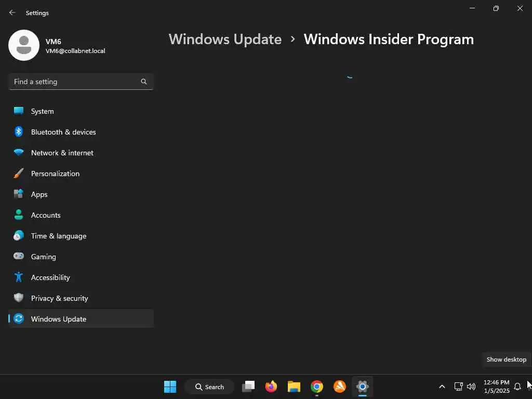Click the paintbrush Personalization icon

click(19, 173)
